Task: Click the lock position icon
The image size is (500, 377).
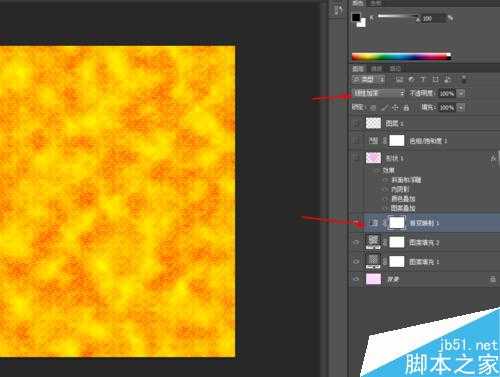Action: [x=395, y=108]
